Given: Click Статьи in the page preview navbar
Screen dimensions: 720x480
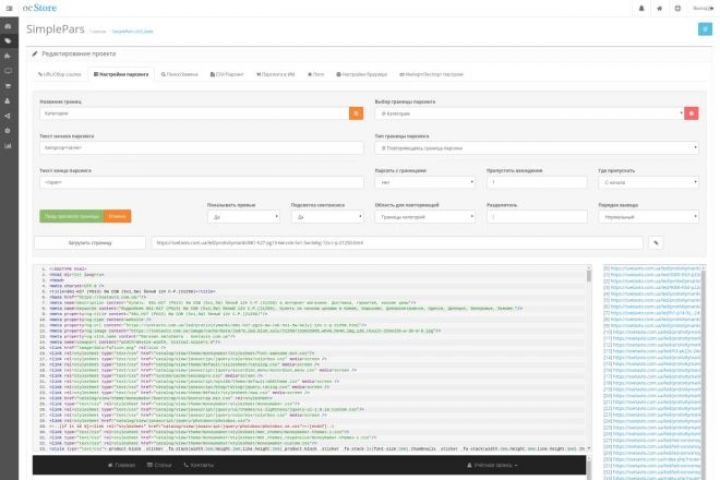Looking at the screenshot, I should point(159,465).
